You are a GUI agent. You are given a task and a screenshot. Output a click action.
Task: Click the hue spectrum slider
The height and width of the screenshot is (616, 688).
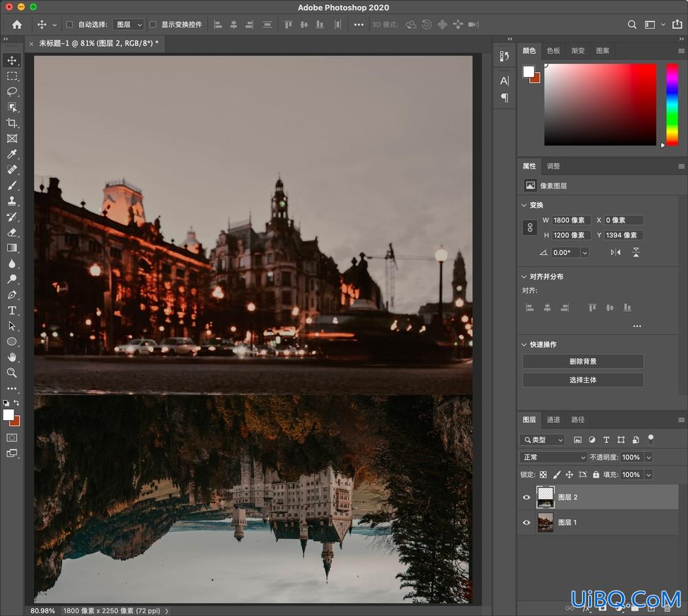click(x=672, y=104)
